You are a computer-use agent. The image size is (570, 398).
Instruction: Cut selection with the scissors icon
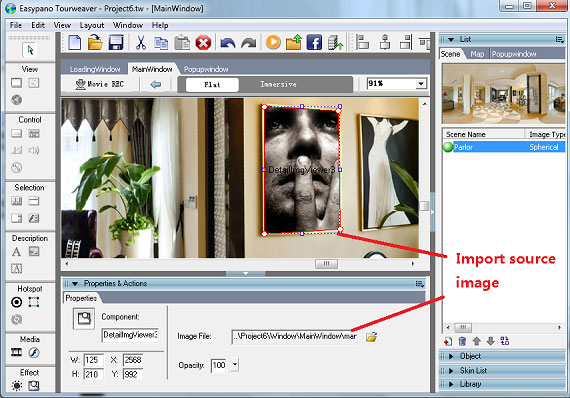[141, 43]
